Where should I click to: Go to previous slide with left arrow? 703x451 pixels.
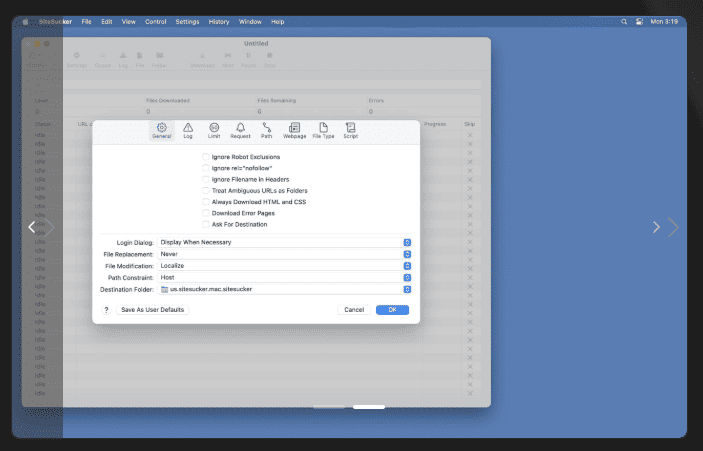pos(31,227)
